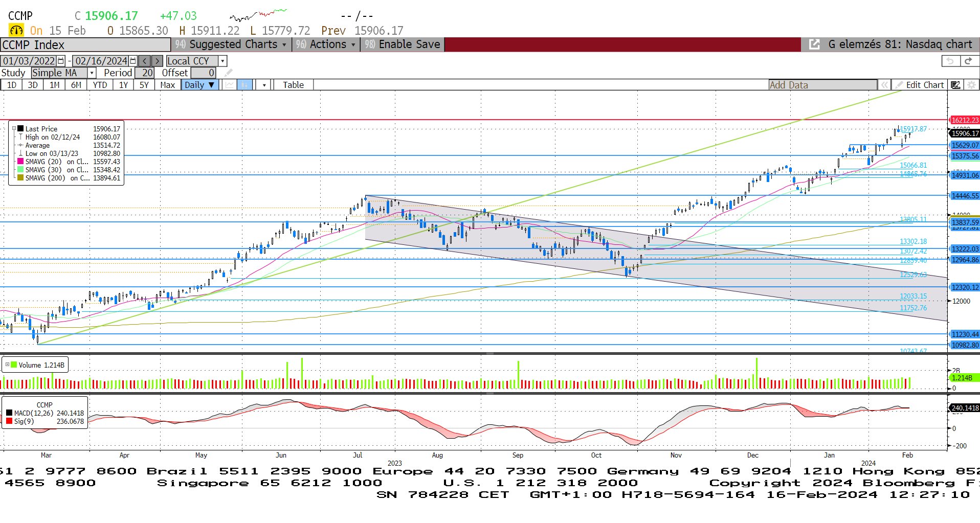Select the 1Y range tab
The height and width of the screenshot is (523, 980).
(123, 85)
